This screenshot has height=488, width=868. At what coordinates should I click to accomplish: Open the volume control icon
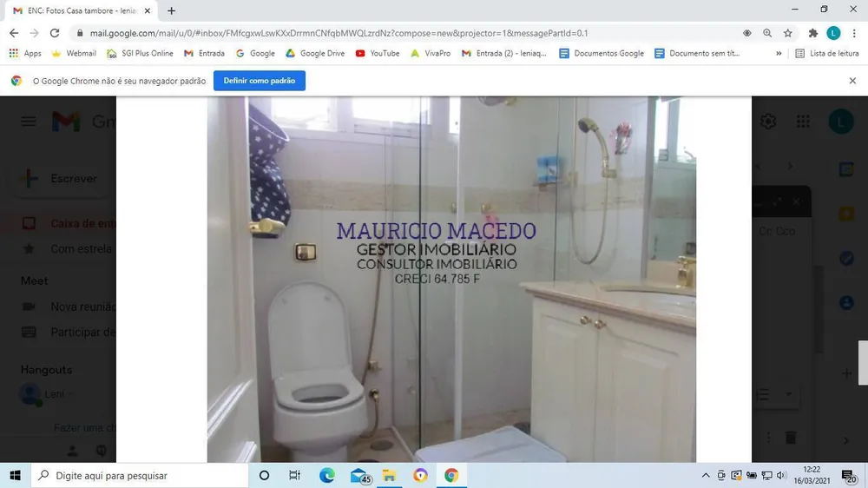[x=782, y=475]
